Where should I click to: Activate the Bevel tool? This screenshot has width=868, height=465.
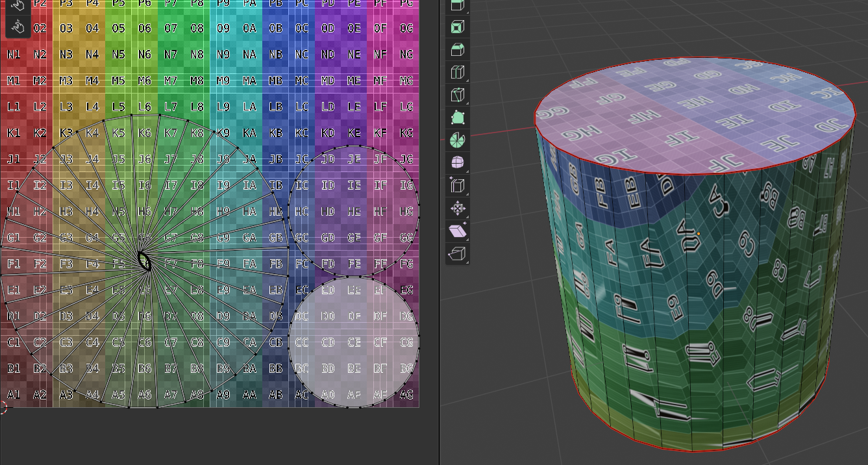point(458,49)
